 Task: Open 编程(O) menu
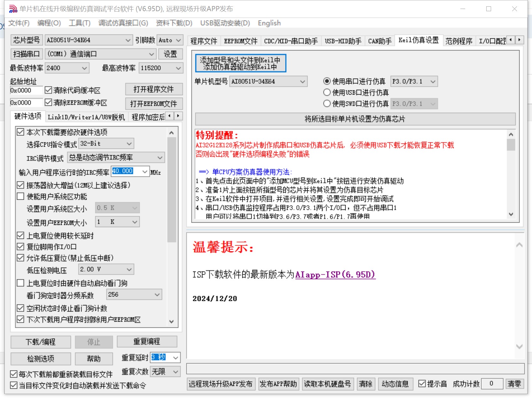[x=49, y=23]
